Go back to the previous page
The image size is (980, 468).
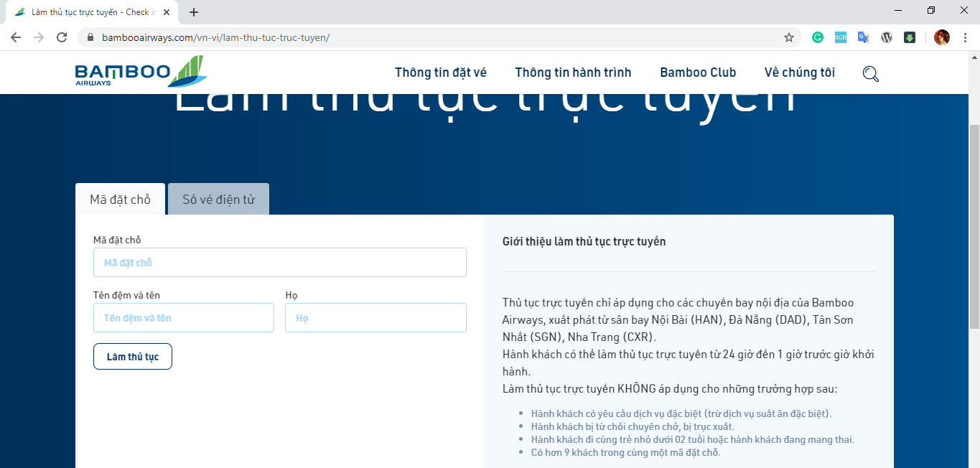16,37
